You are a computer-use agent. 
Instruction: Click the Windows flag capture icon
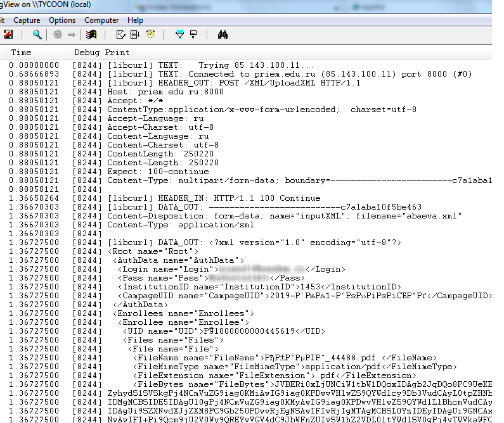[91, 35]
